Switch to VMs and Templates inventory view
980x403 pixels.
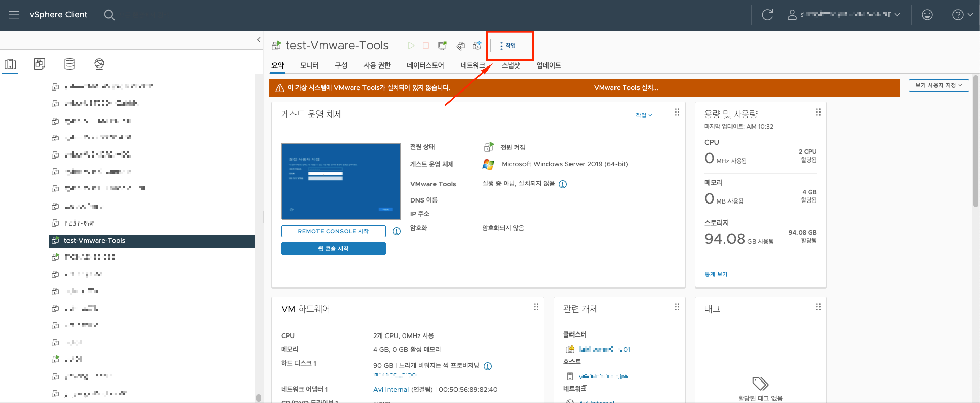(x=40, y=64)
